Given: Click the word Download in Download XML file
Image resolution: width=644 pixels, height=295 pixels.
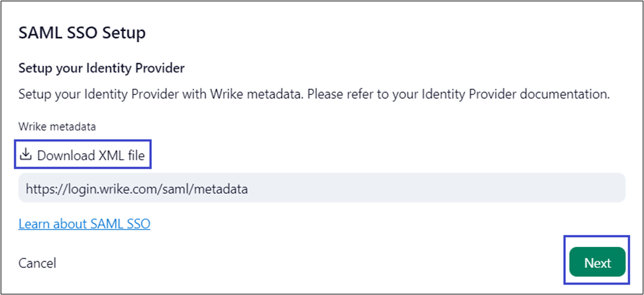Looking at the screenshot, I should 65,156.
